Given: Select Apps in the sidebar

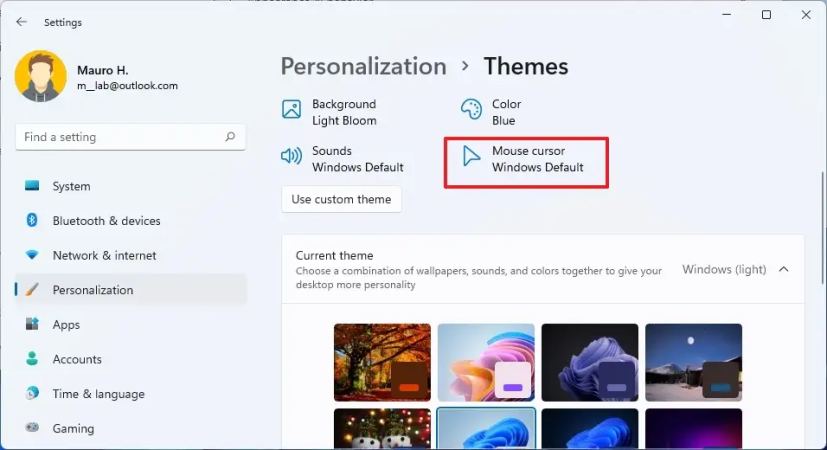Looking at the screenshot, I should click(130, 324).
